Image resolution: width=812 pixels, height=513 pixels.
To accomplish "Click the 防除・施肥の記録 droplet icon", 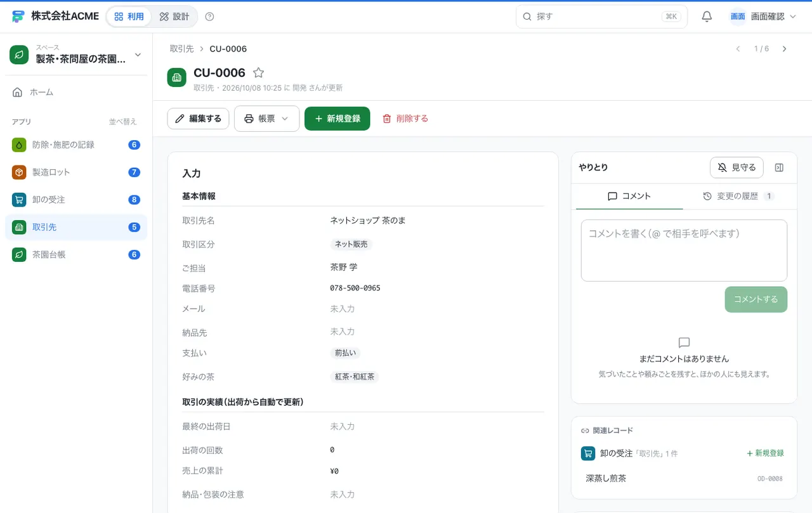I will point(19,145).
